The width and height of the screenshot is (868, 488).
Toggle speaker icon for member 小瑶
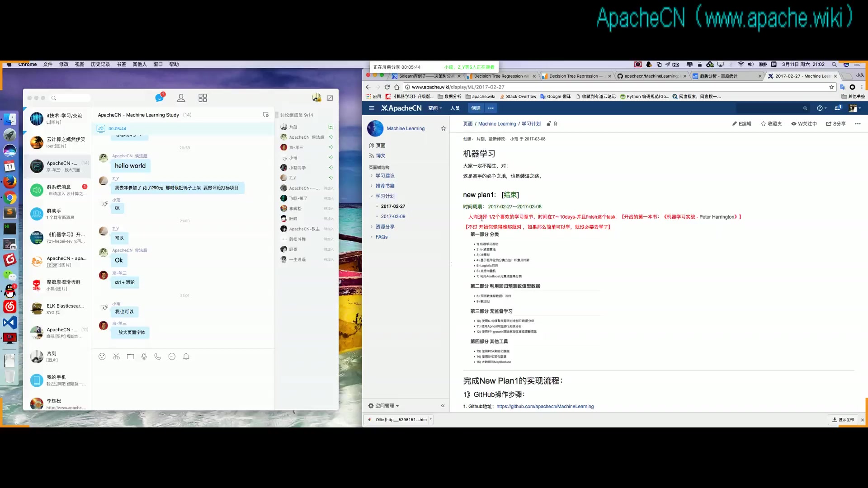tap(330, 157)
